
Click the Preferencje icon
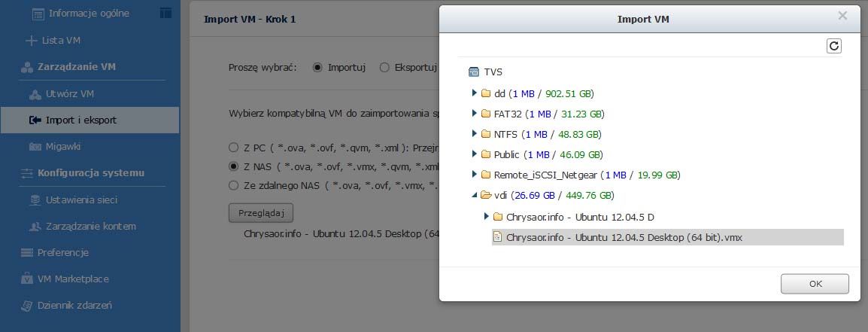coord(26,253)
